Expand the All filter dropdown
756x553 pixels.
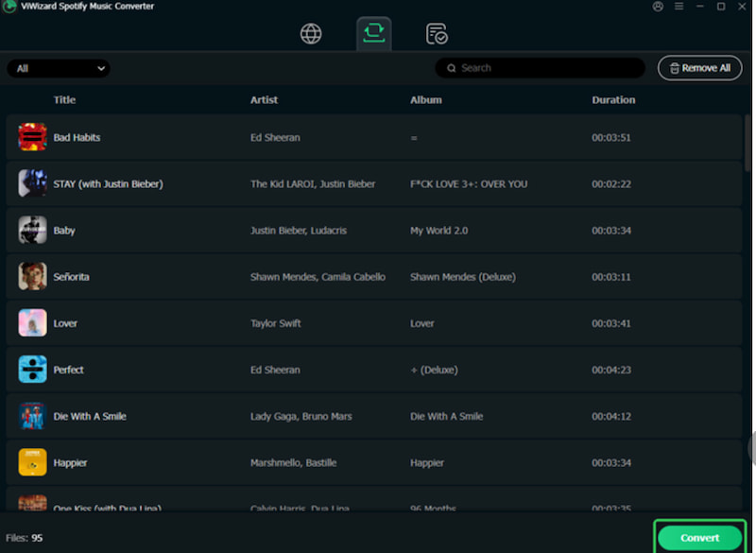[x=59, y=68]
